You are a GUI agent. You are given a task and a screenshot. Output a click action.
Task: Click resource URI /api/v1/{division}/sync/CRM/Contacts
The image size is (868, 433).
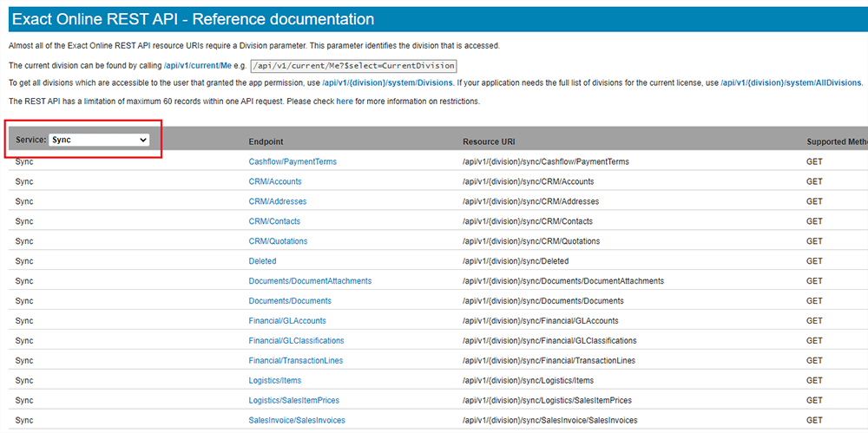tap(528, 221)
